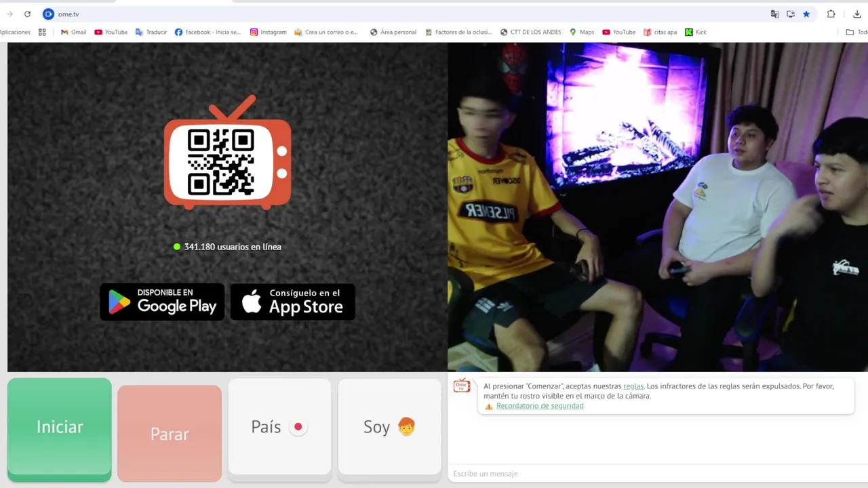This screenshot has width=868, height=488.
Task: Click the Escribe un mensaje input field
Action: 656,474
